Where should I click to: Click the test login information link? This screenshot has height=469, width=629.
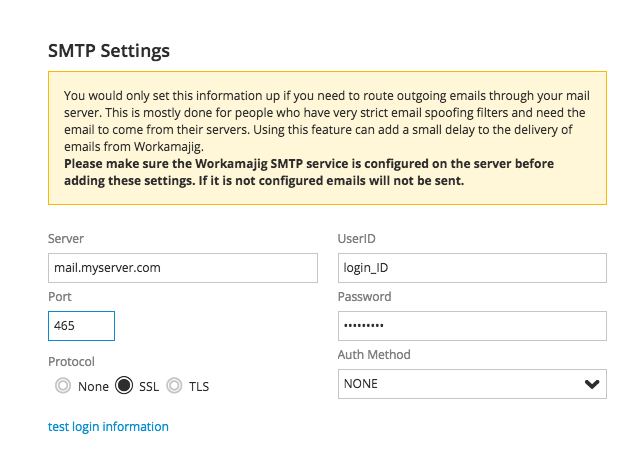pos(108,426)
